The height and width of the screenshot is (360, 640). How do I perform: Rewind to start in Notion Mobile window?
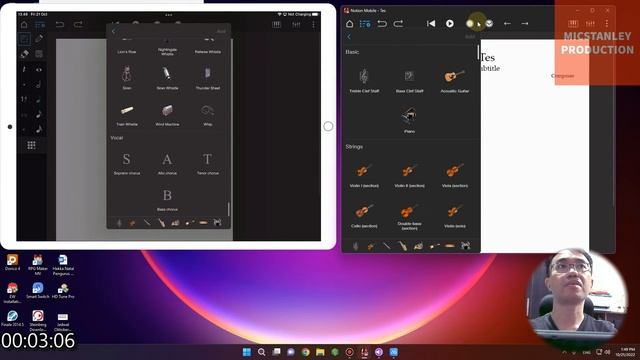coord(431,24)
